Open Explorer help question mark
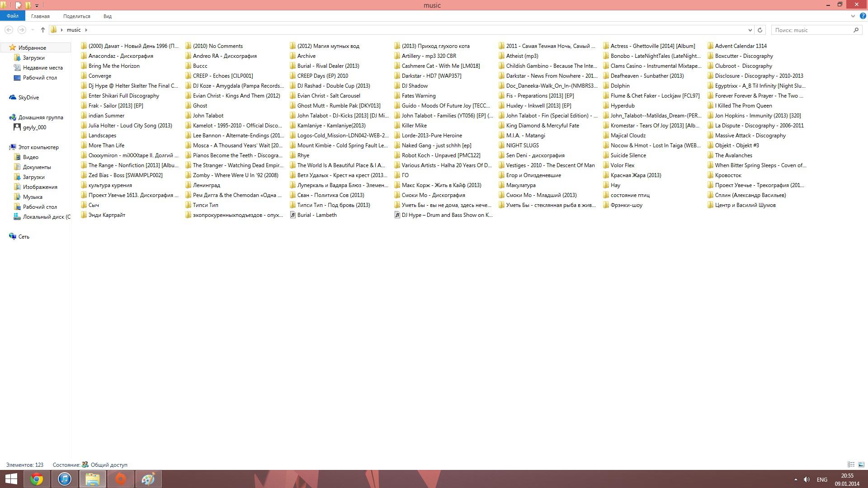The height and width of the screenshot is (488, 868). (863, 16)
